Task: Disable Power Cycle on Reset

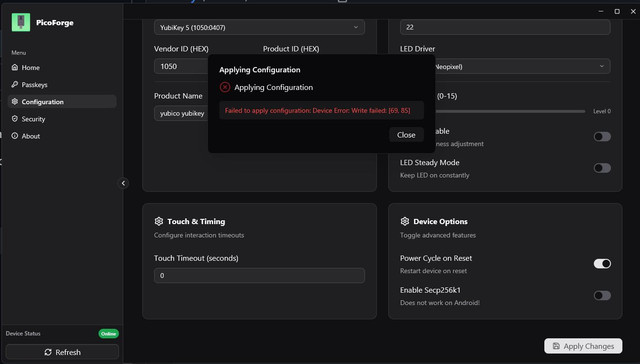Action: pyautogui.click(x=602, y=264)
